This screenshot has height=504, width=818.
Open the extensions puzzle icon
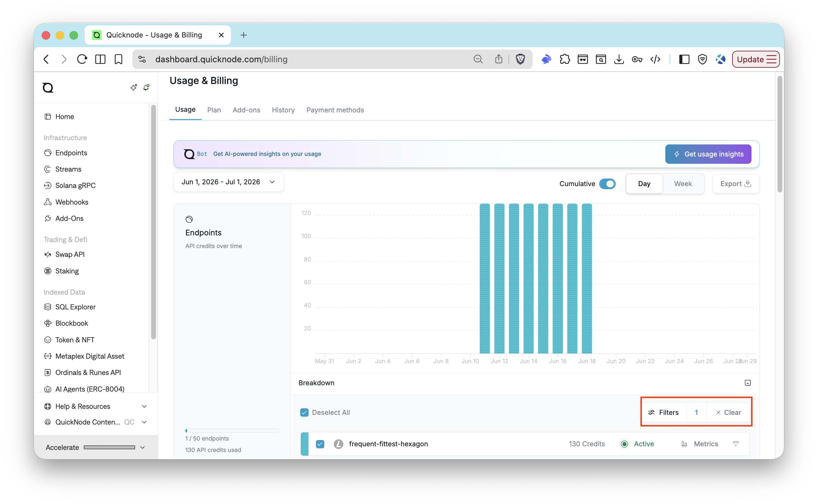(565, 59)
